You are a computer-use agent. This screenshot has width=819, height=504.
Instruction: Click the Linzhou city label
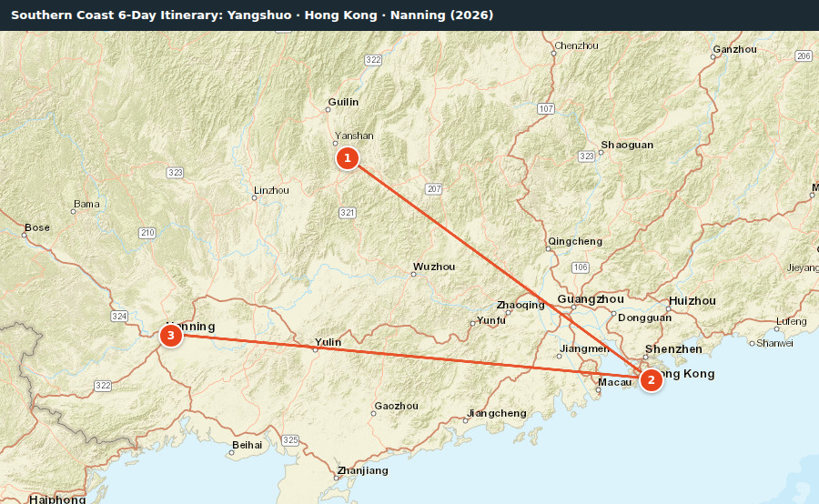(x=271, y=191)
